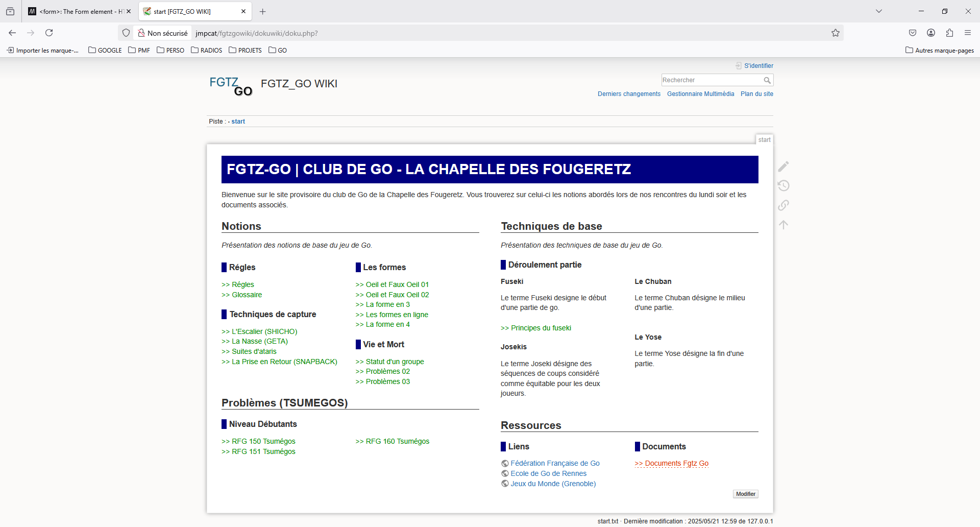Click the Modifier button
The width and height of the screenshot is (980, 527).
point(745,494)
